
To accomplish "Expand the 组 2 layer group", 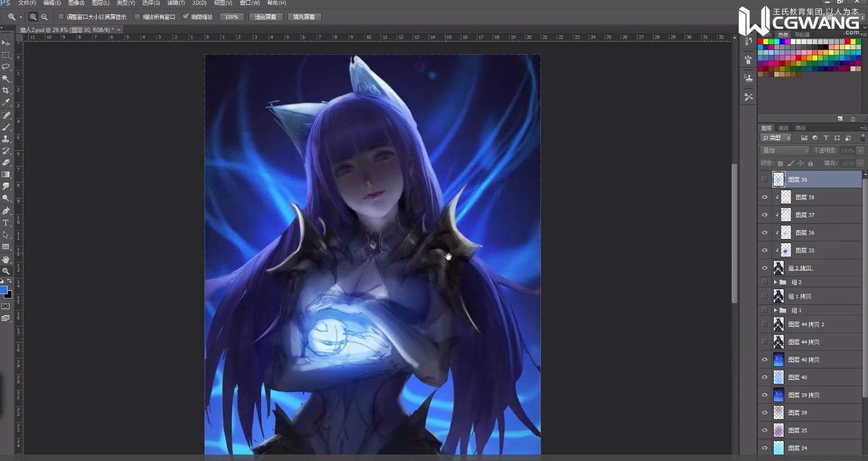I will tap(775, 282).
